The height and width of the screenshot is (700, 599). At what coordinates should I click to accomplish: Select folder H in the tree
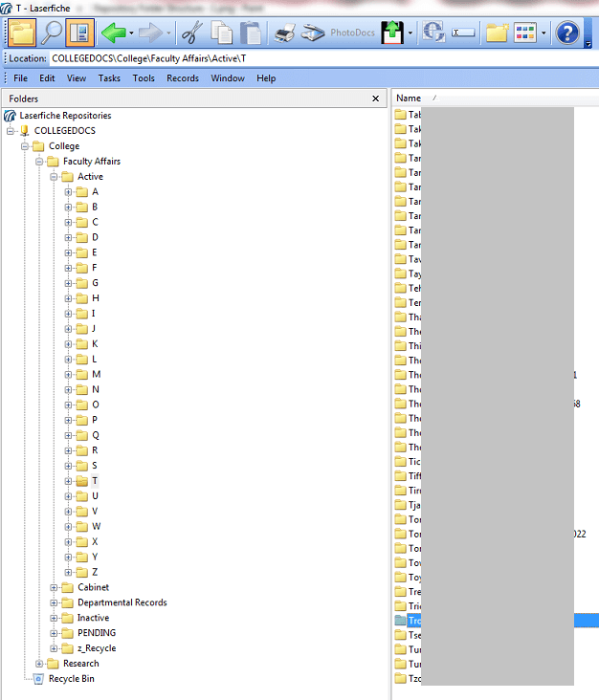click(x=96, y=297)
